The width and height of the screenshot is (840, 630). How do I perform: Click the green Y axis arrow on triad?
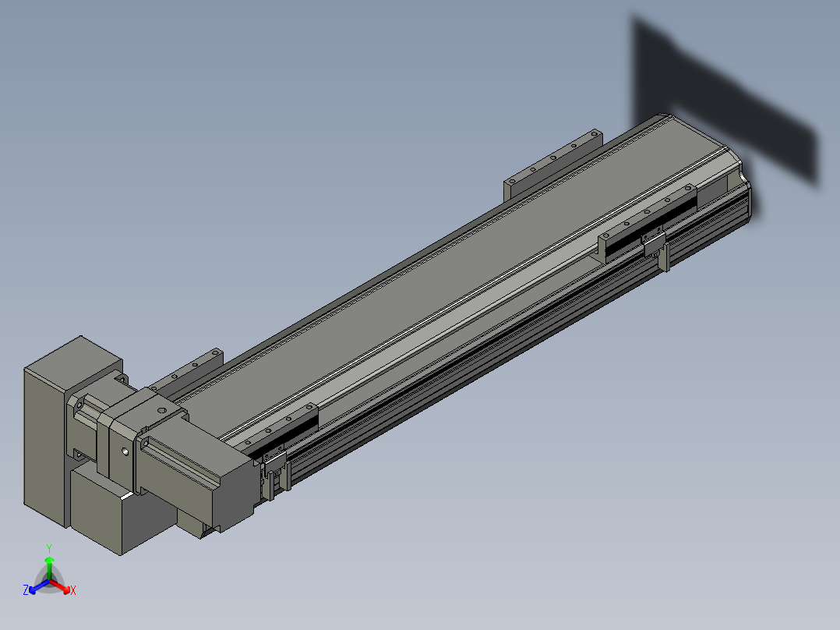pos(49,567)
